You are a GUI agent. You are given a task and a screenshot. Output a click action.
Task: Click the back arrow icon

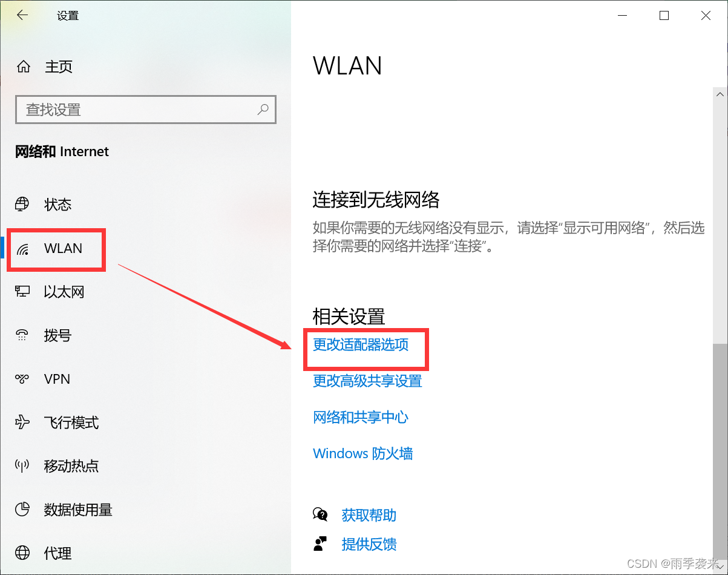[x=22, y=16]
